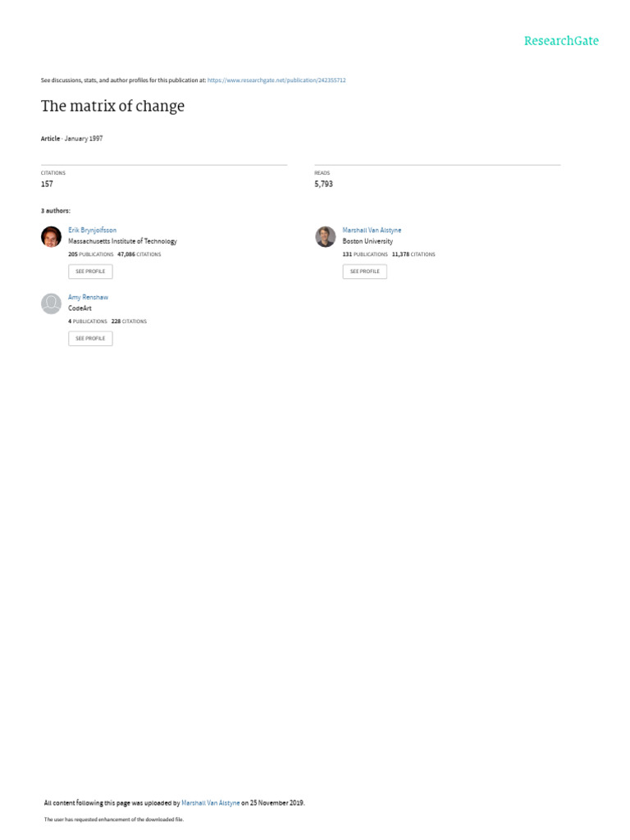Click the Massachusetts Institute of Technology affiliation

[x=122, y=241]
